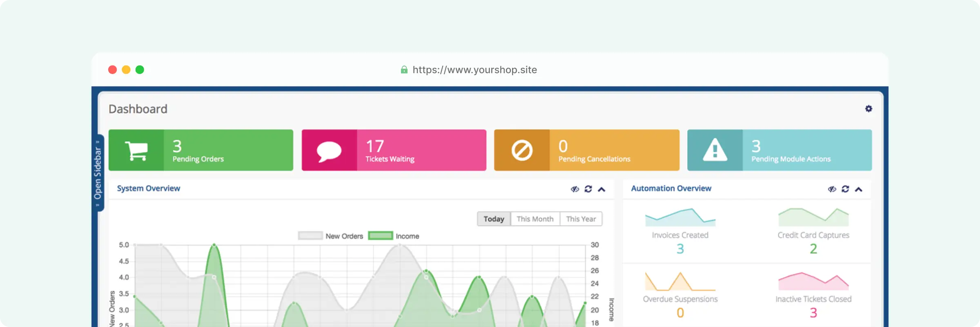Open the 3 Pending Orders tile

(x=201, y=150)
